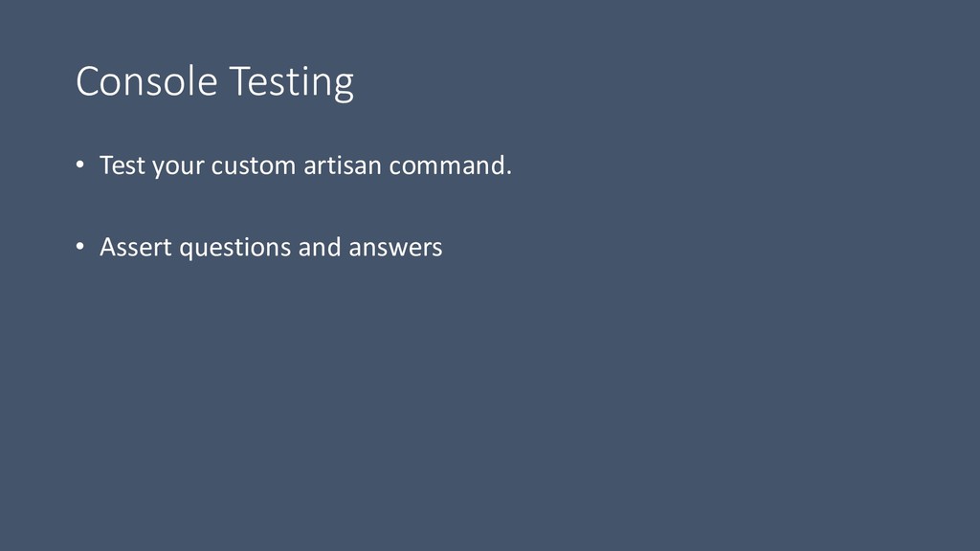The width and height of the screenshot is (980, 551).
Task: Place cursor at end of "answers"
Action: [x=444, y=248]
